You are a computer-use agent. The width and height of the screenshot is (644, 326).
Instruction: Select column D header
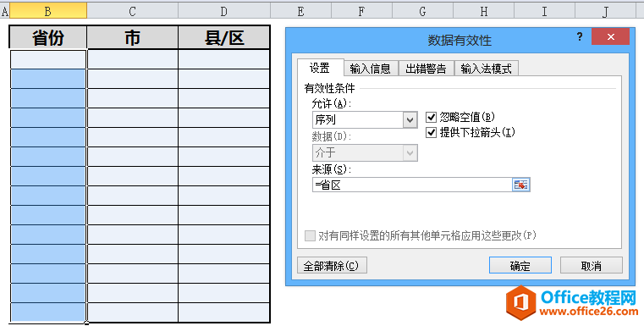click(x=224, y=11)
